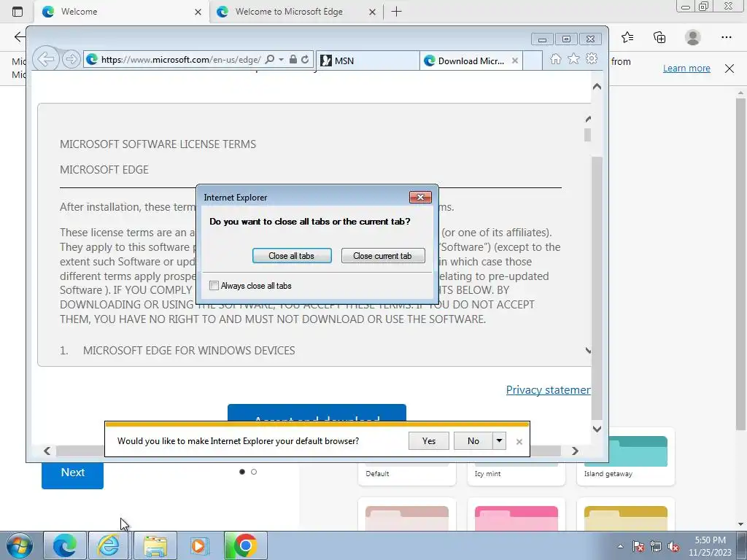Open the Windows Start menu
Viewport: 747px width, 560px height.
20,545
